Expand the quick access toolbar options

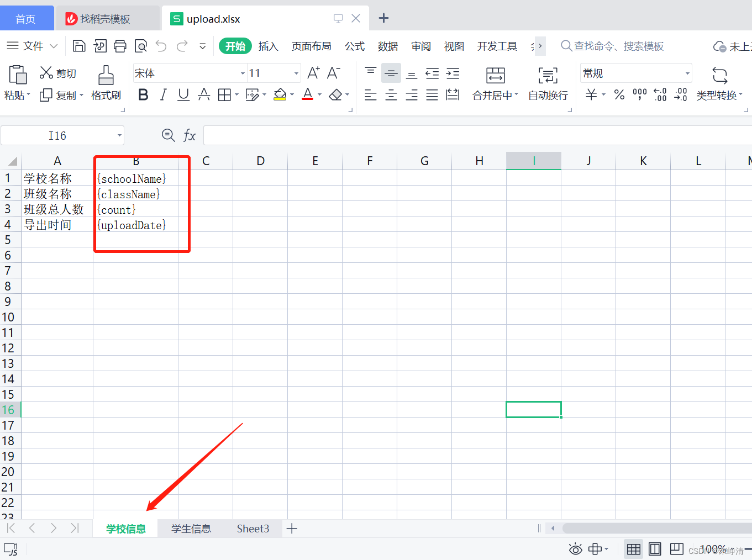[203, 46]
